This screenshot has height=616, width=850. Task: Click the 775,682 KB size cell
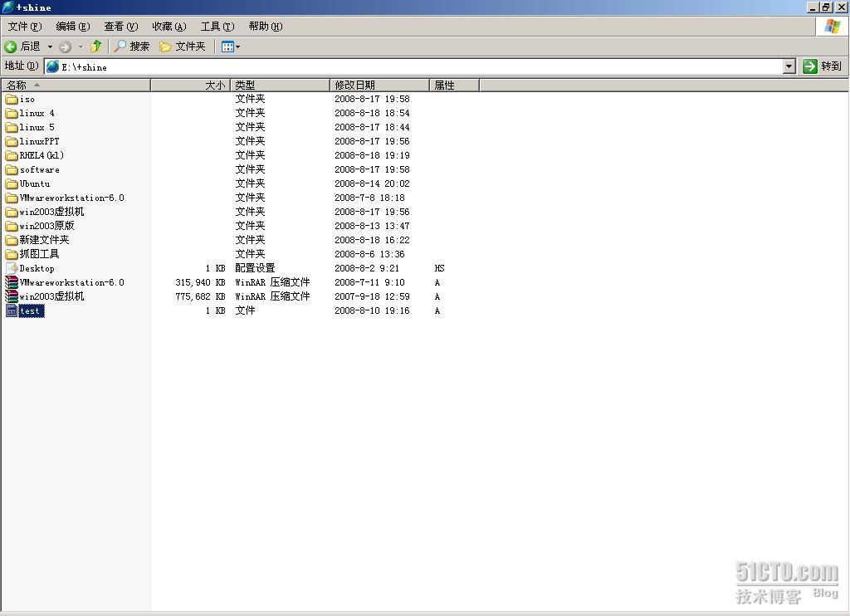[200, 296]
